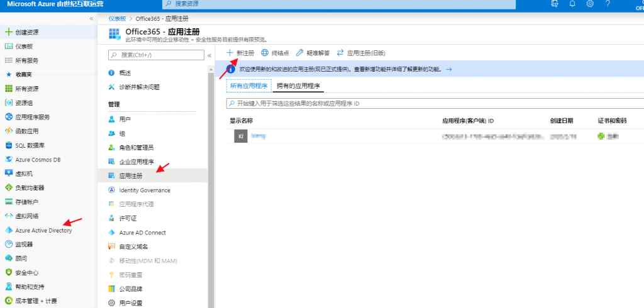Screen dimensions: 644x308
Task: Click the Display name column header
Action: coord(241,121)
